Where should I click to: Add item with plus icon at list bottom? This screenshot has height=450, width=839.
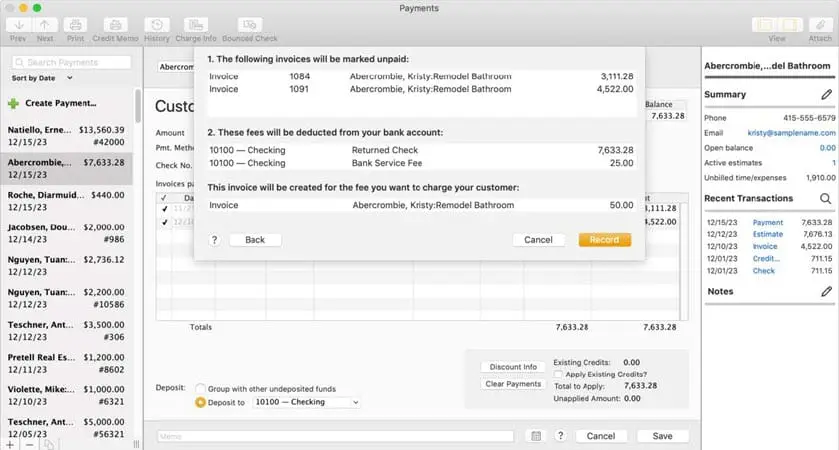pyautogui.click(x=10, y=445)
